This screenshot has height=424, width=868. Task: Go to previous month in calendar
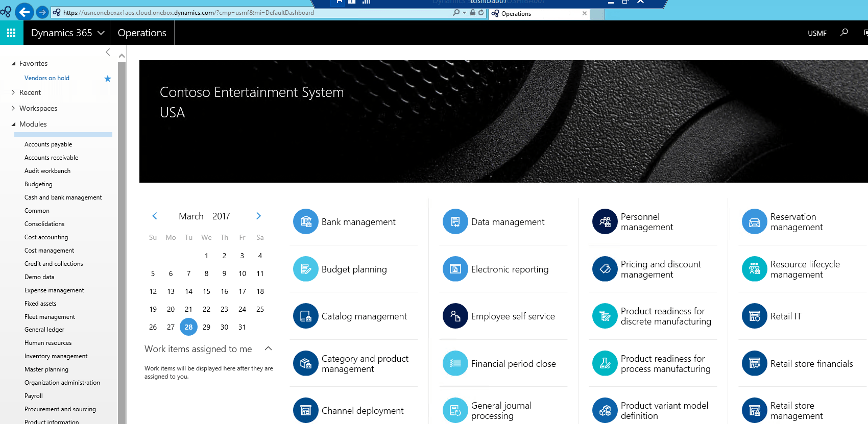pos(155,216)
